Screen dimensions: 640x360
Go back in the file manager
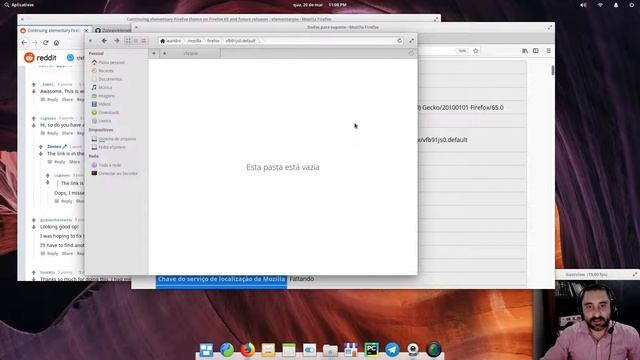[x=104, y=41]
